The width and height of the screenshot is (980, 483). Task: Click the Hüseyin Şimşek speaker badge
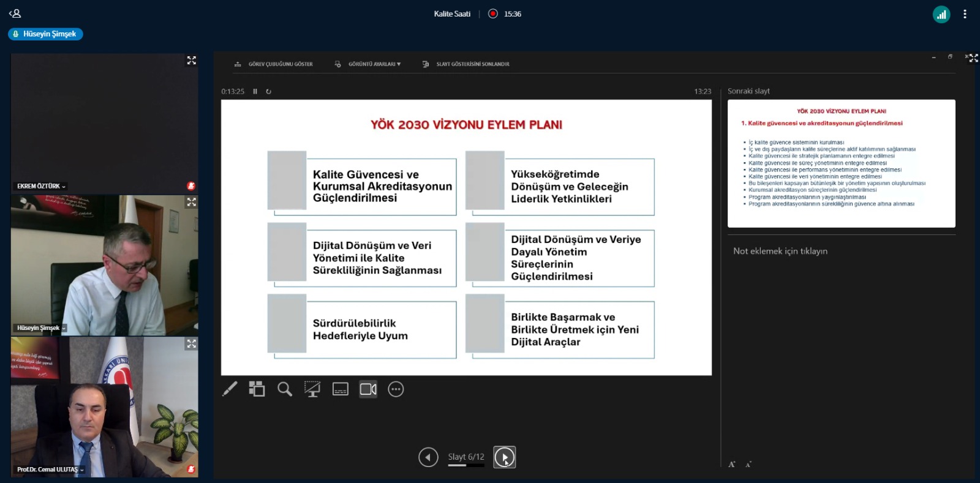tap(45, 34)
